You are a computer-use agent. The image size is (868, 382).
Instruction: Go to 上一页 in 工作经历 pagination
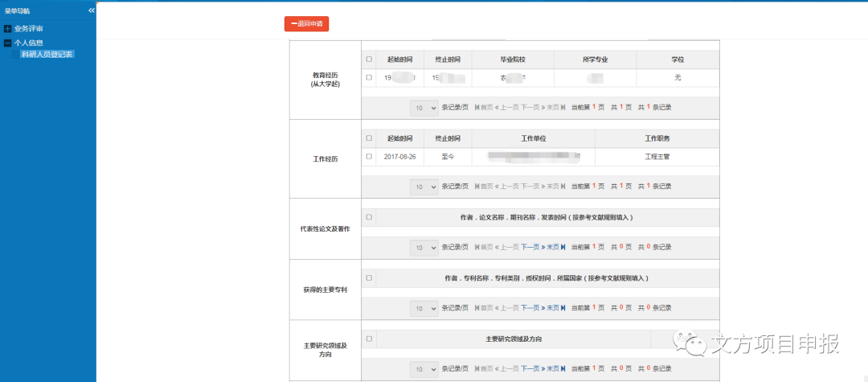click(x=506, y=187)
